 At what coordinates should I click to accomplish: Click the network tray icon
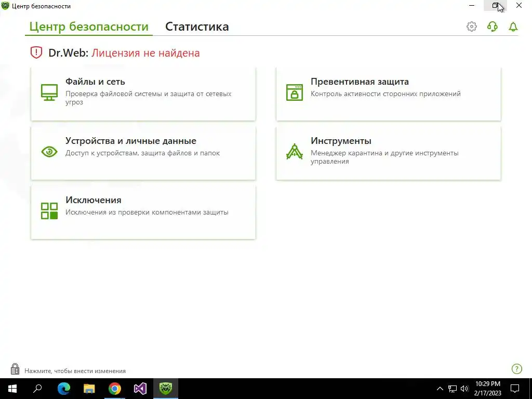[453, 389]
